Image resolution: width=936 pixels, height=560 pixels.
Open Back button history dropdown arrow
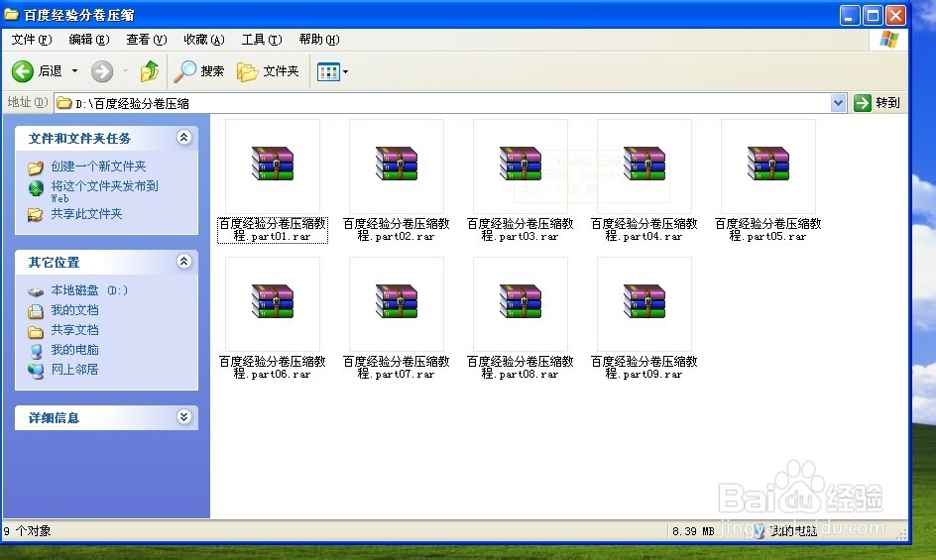(74, 71)
